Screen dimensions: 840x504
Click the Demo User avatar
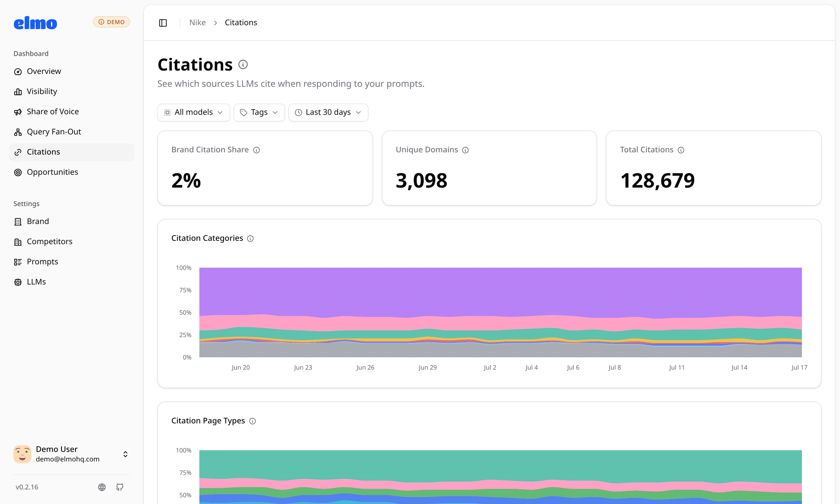[22, 454]
